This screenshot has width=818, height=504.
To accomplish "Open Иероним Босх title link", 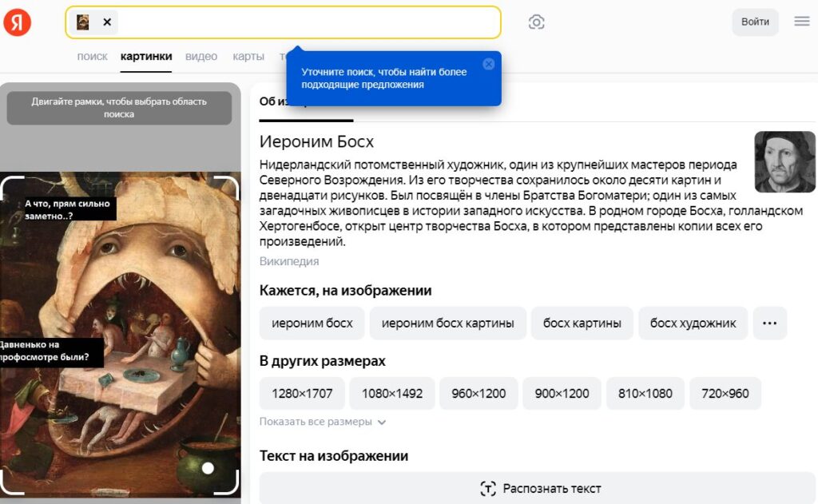I will pos(316,141).
